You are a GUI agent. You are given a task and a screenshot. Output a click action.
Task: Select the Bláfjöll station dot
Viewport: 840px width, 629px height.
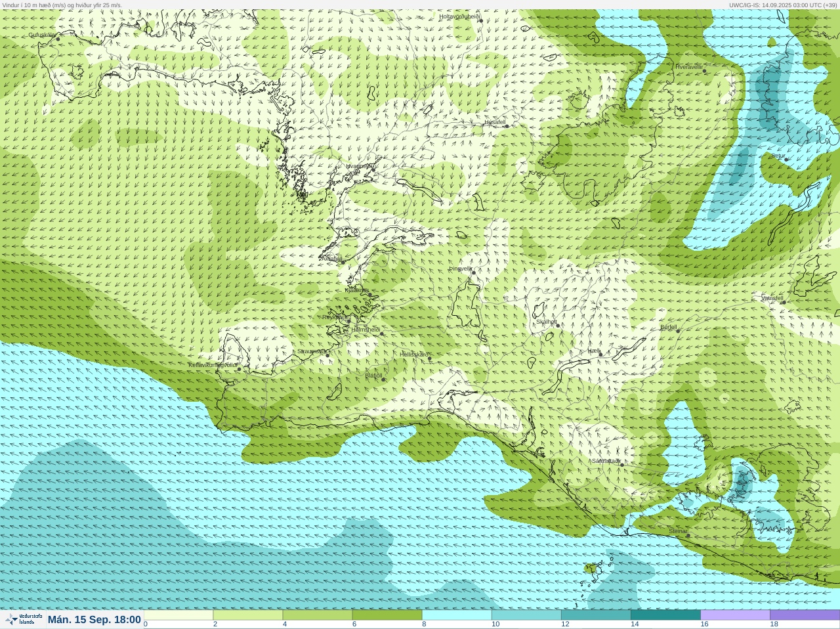pyautogui.click(x=383, y=380)
